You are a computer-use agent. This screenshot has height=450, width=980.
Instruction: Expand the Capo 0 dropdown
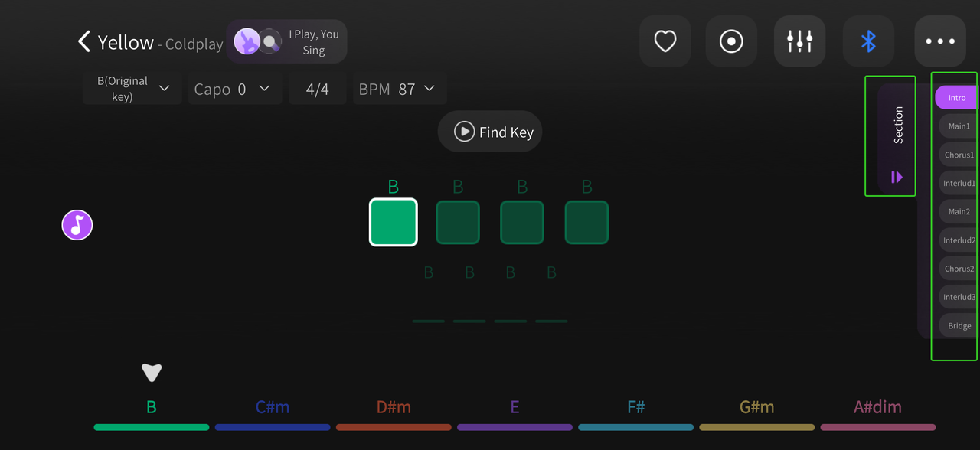235,89
